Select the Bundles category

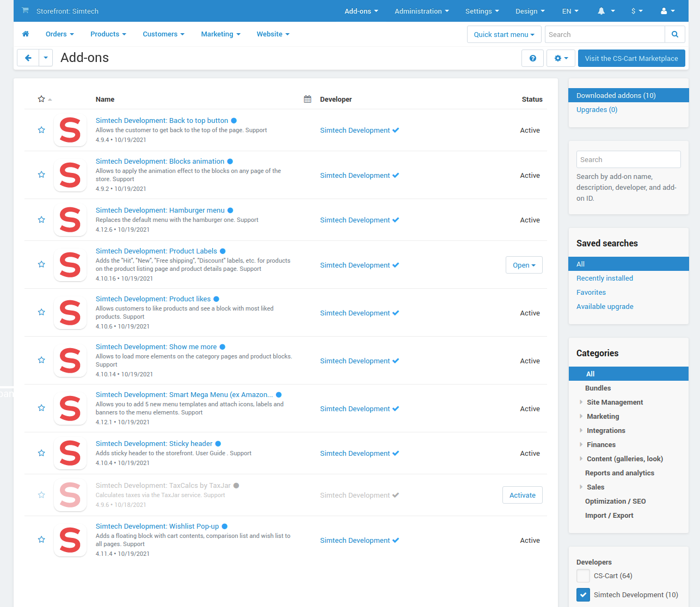[x=598, y=388]
